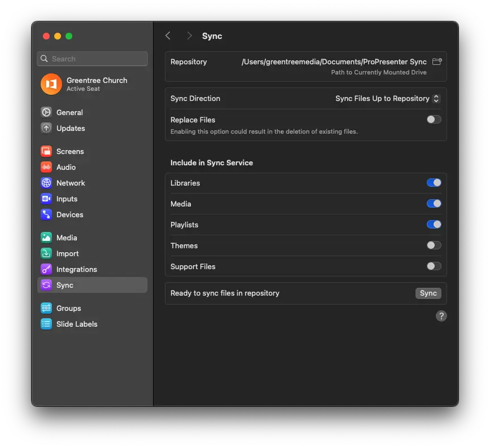490x448 pixels.
Task: Turn on the Support Files toggle
Action: (x=434, y=266)
